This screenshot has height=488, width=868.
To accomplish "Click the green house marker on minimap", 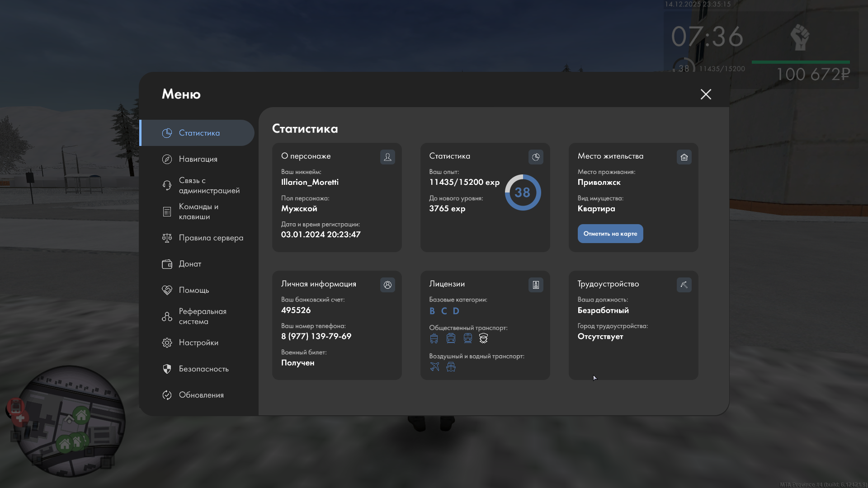I will pos(81,415).
